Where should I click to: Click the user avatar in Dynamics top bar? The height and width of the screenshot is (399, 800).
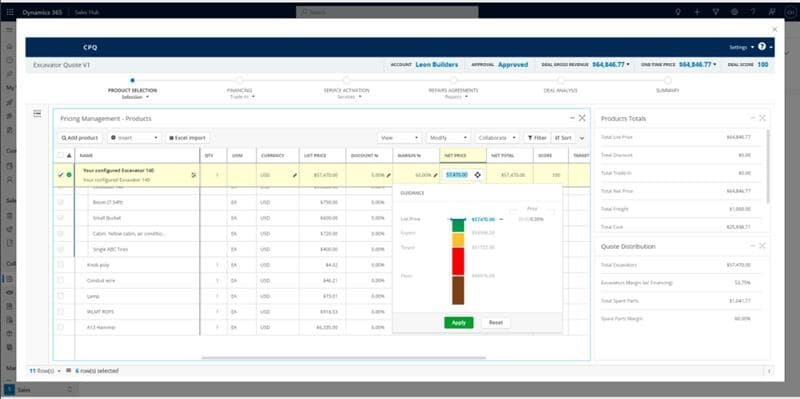tap(790, 12)
